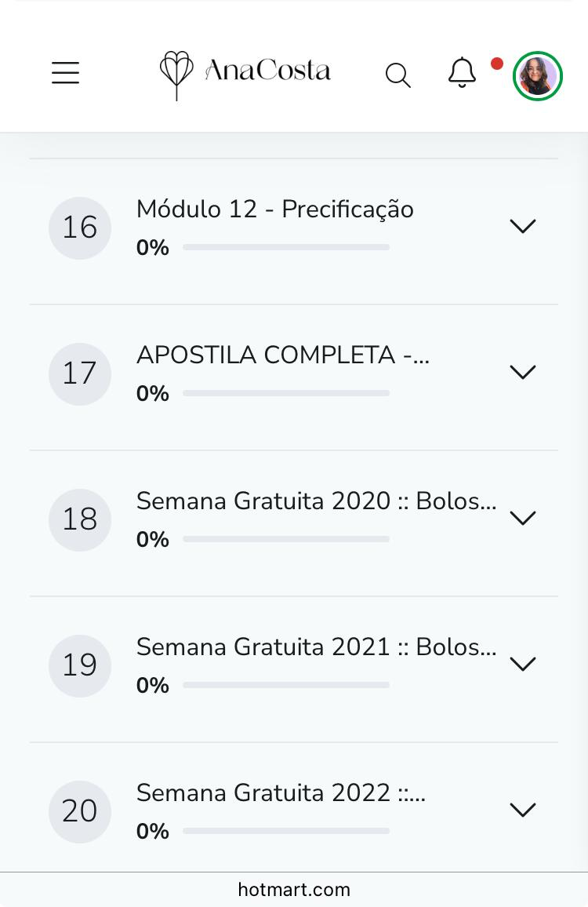
Task: Click the AnaCosta logo
Action: click(245, 73)
